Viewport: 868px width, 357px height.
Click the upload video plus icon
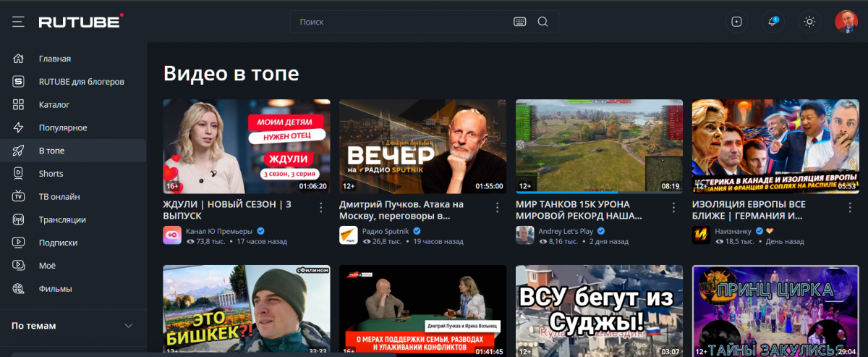click(736, 22)
